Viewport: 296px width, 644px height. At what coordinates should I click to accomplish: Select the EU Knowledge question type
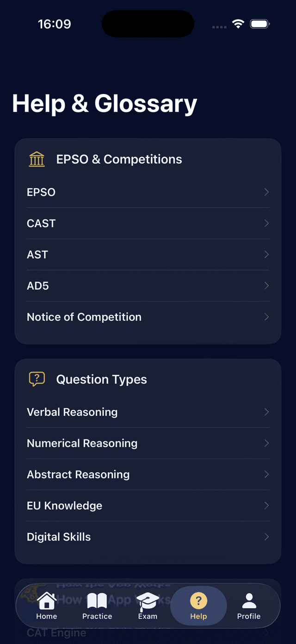click(148, 506)
